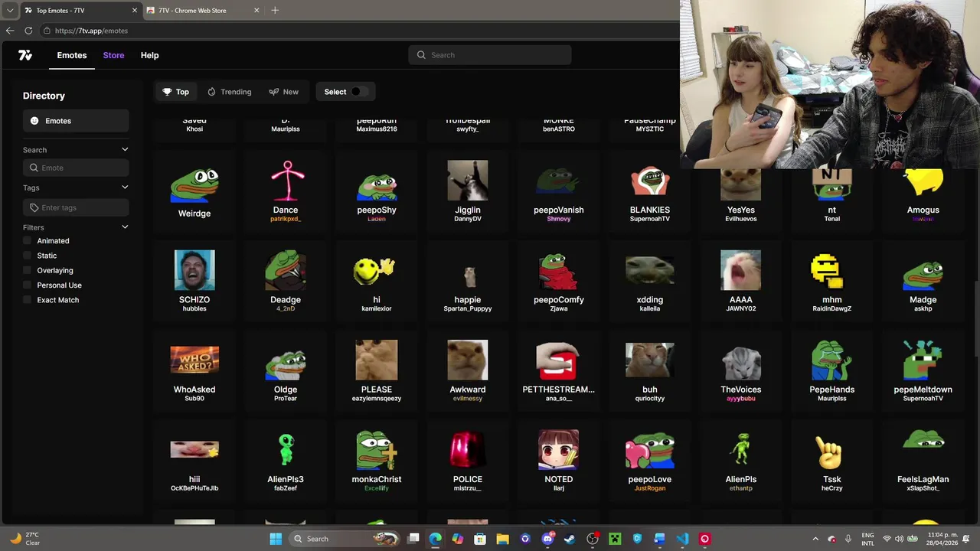
Task: Collapse the Tags section chevron
Action: click(125, 187)
